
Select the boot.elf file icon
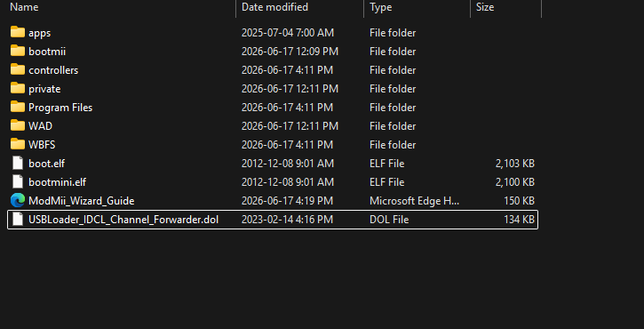pyautogui.click(x=18, y=163)
